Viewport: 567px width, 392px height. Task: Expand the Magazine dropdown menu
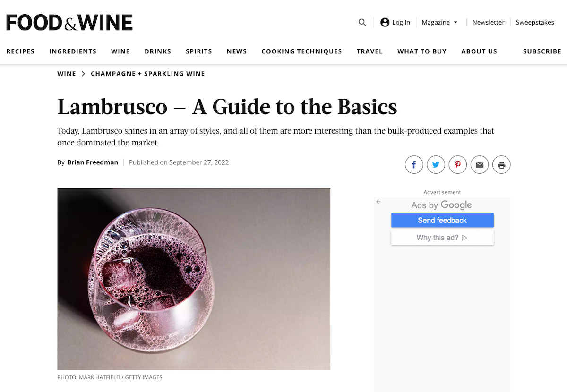440,22
